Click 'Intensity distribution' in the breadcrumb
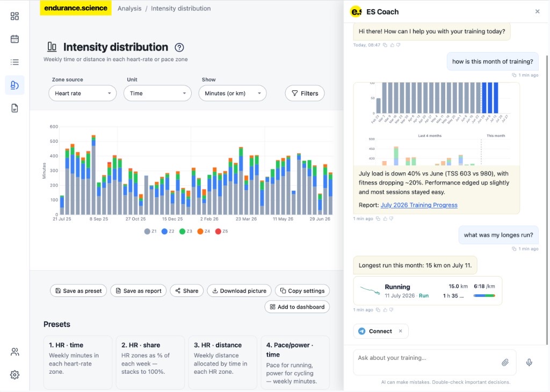550x392 pixels. pyautogui.click(x=180, y=9)
